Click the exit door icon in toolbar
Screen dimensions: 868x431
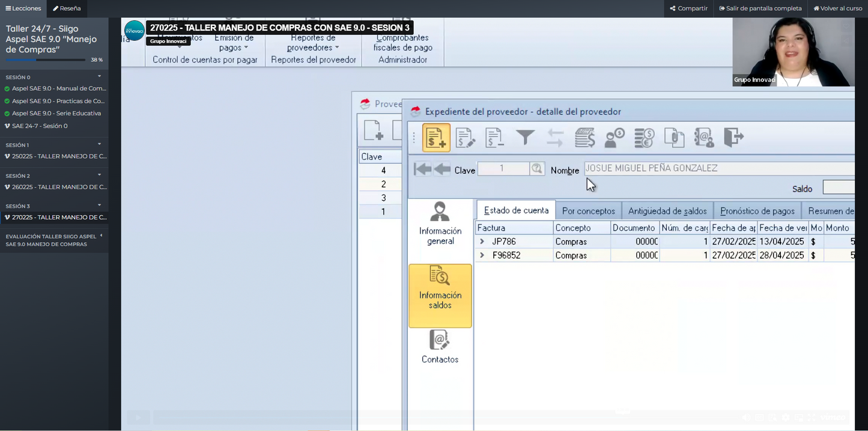click(x=733, y=138)
